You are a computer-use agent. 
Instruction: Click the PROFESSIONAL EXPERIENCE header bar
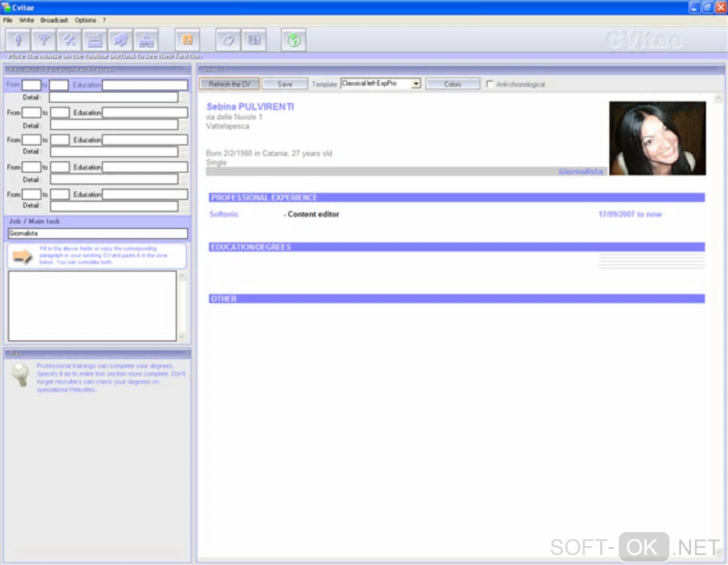click(x=457, y=197)
